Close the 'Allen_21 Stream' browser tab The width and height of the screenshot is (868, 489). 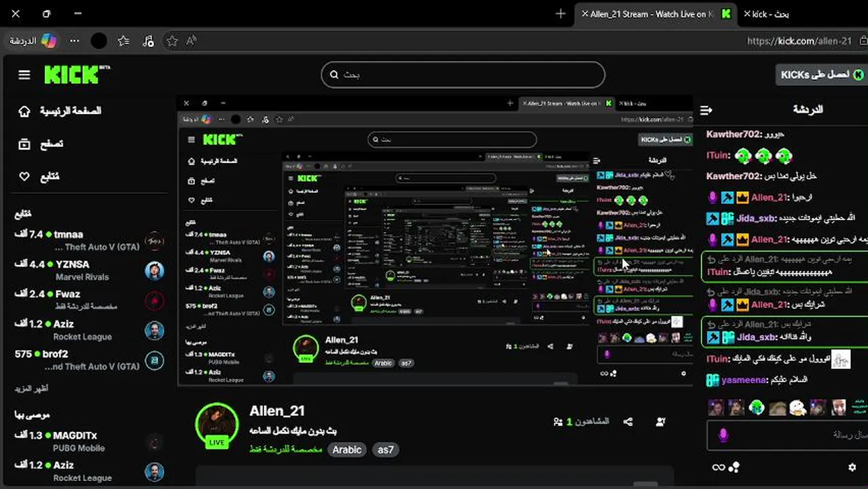click(584, 14)
